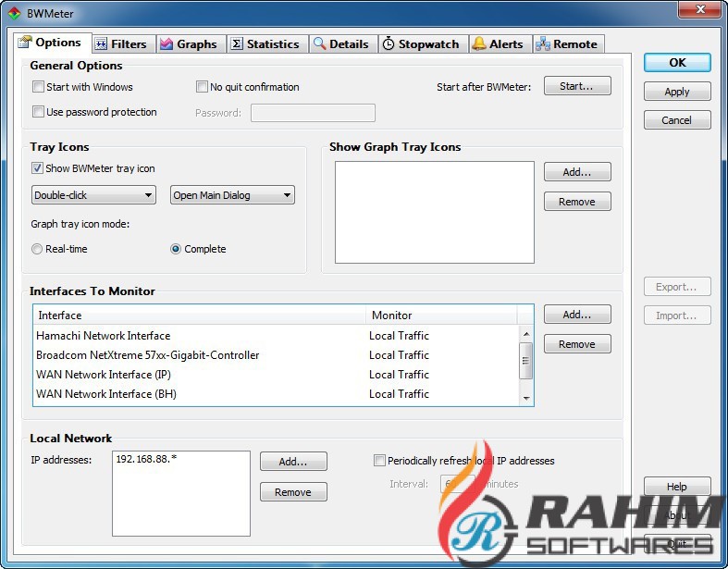The image size is (728, 569).
Task: Click Remove beside the interfaces list
Action: coord(577,344)
